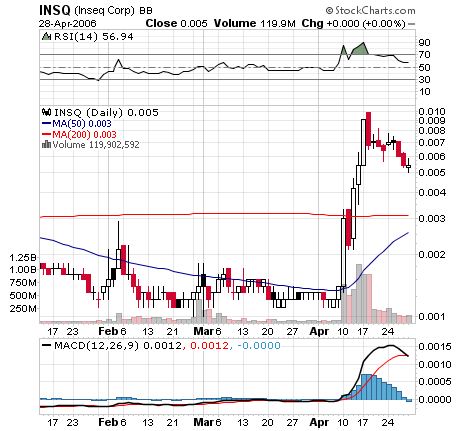Click the 0.001 price axis label
The image size is (460, 431).
(x=432, y=316)
